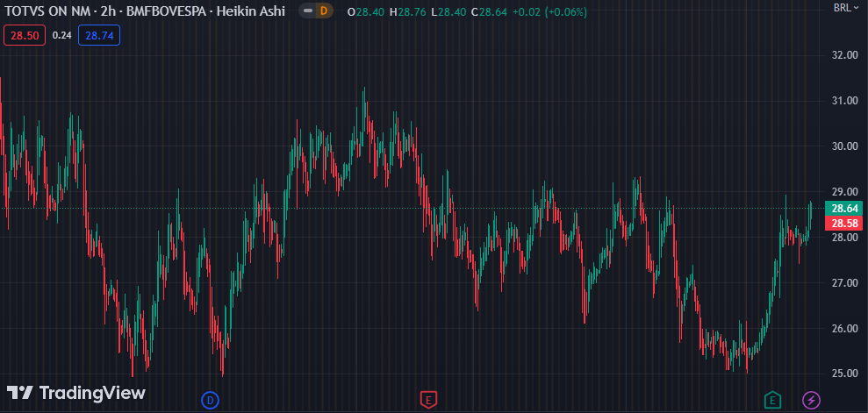Click the 29.00 price scale label
868x413 pixels.
pos(844,192)
